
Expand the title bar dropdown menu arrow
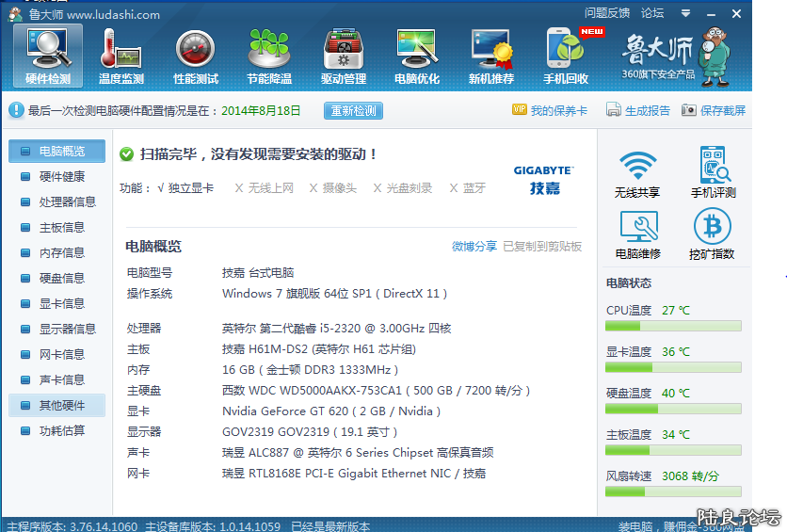686,14
